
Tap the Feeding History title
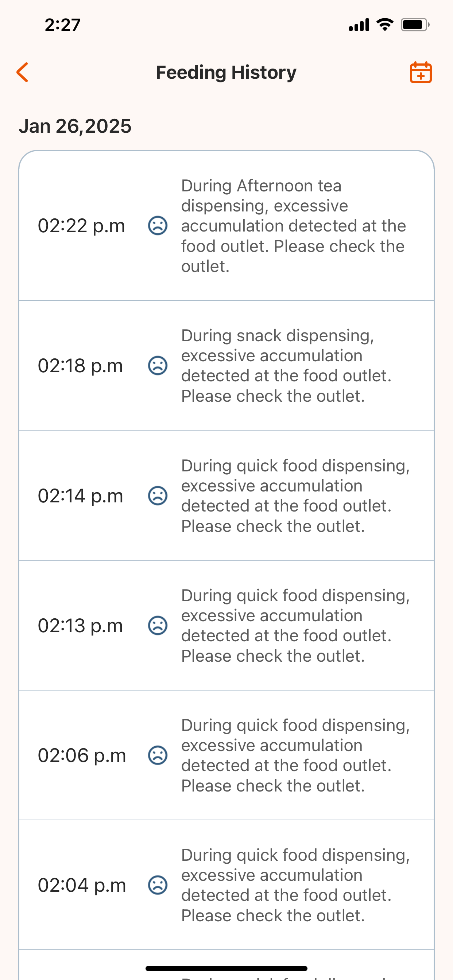[226, 72]
